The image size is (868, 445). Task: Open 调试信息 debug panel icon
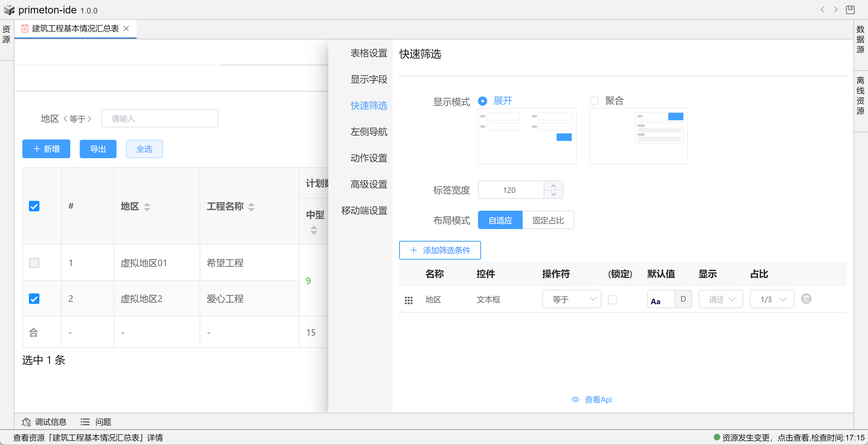pos(26,422)
